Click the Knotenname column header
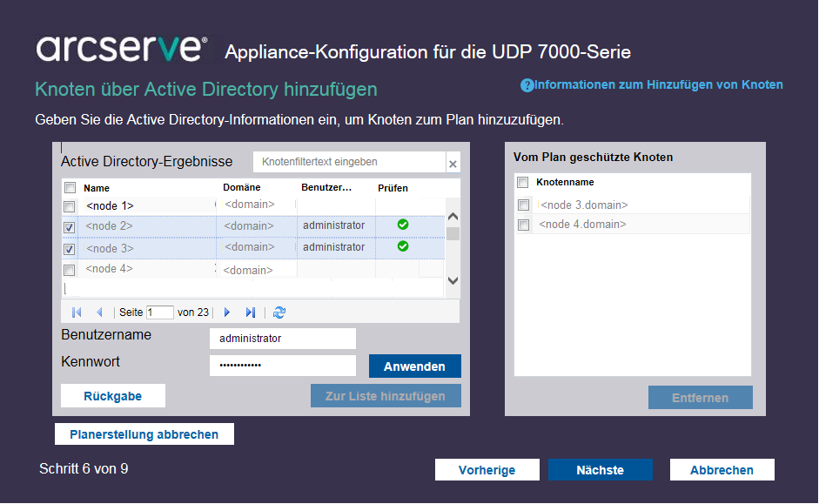This screenshot has width=819, height=504. pyautogui.click(x=565, y=182)
